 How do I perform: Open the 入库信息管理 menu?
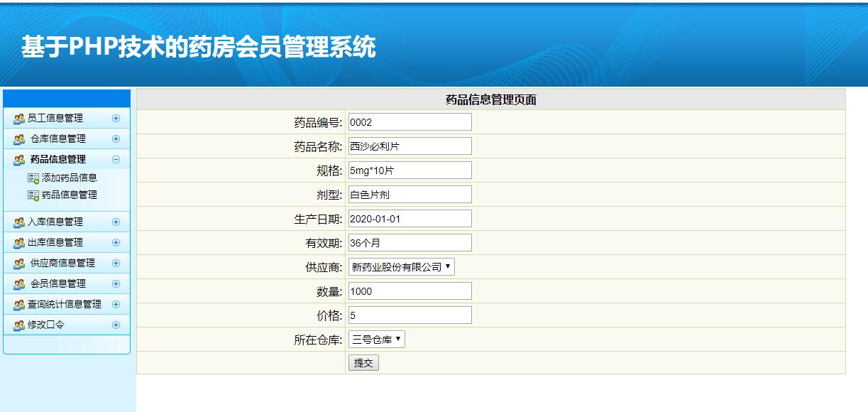[55, 222]
